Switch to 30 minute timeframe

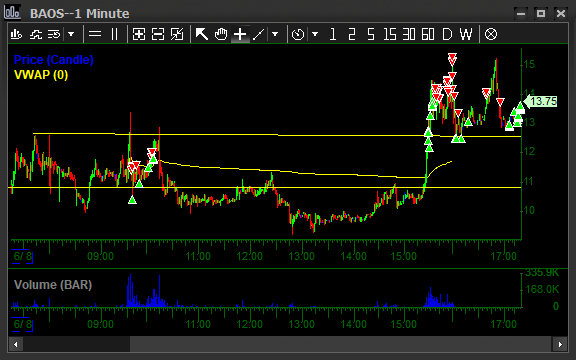tap(409, 35)
